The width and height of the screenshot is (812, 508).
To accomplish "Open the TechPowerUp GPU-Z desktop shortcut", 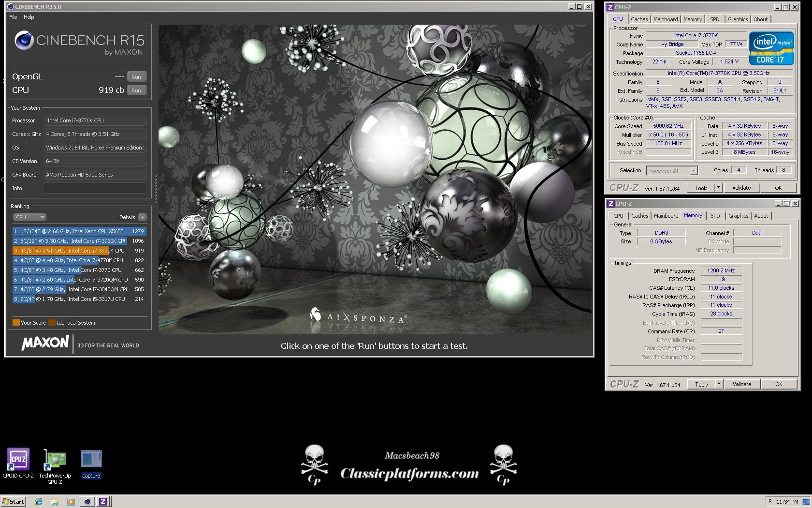I will (x=55, y=466).
